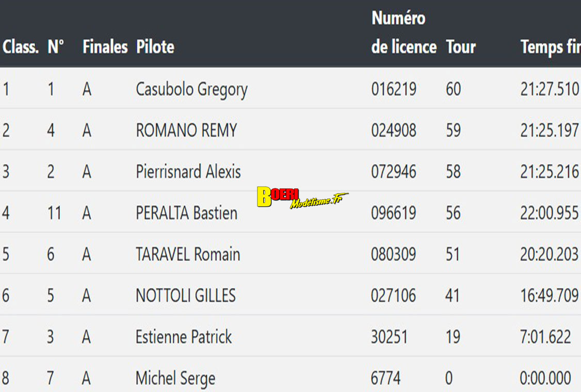Click the Tour column header
Viewport: 581px width, 392px height.
click(461, 47)
